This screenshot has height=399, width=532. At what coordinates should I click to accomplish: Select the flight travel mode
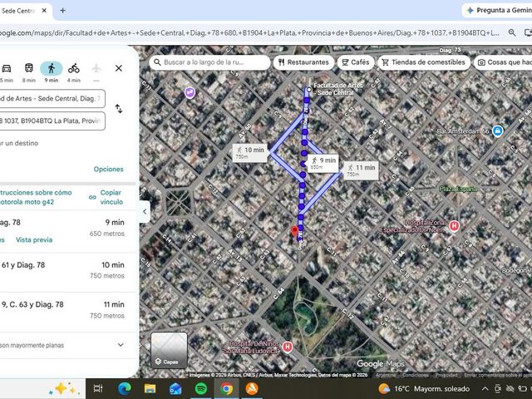coord(96,68)
